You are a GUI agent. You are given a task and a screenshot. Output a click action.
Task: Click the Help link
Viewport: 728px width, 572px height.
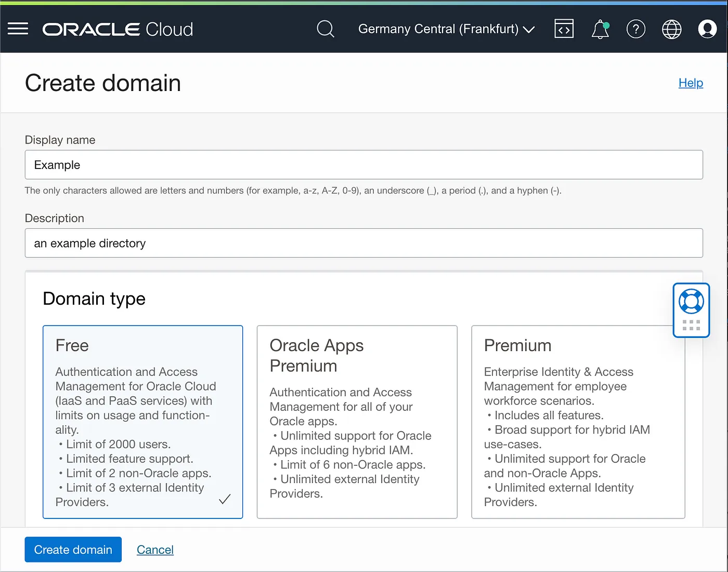691,83
